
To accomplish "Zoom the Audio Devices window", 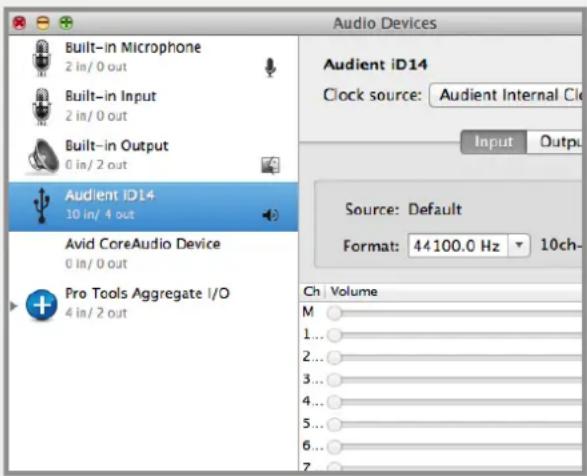I will tap(66, 23).
